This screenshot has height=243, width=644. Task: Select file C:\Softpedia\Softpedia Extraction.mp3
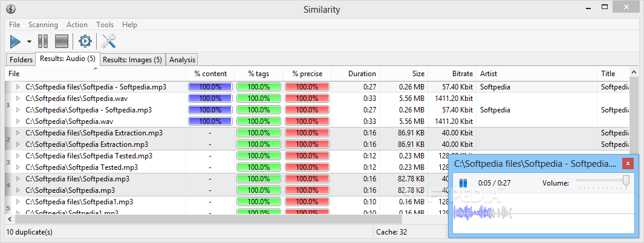86,144
